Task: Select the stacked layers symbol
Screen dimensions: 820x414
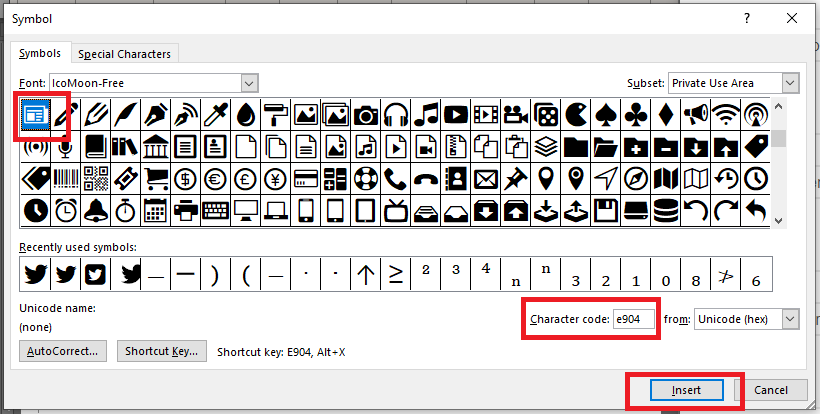Action: [x=546, y=147]
